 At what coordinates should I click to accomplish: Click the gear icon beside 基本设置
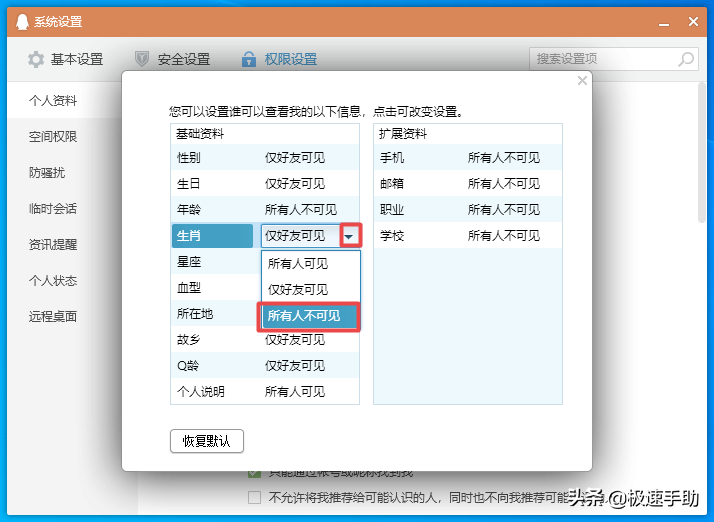pos(36,59)
